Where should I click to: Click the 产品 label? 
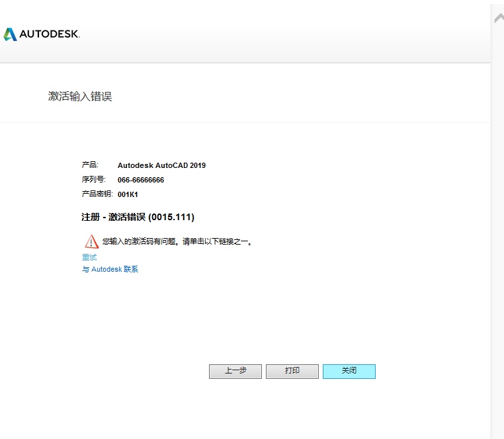pyautogui.click(x=90, y=165)
